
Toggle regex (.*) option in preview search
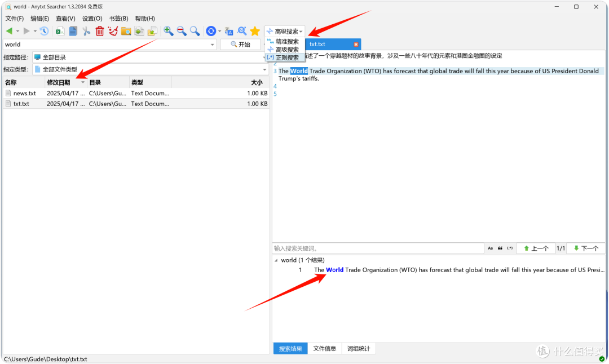[x=510, y=248]
